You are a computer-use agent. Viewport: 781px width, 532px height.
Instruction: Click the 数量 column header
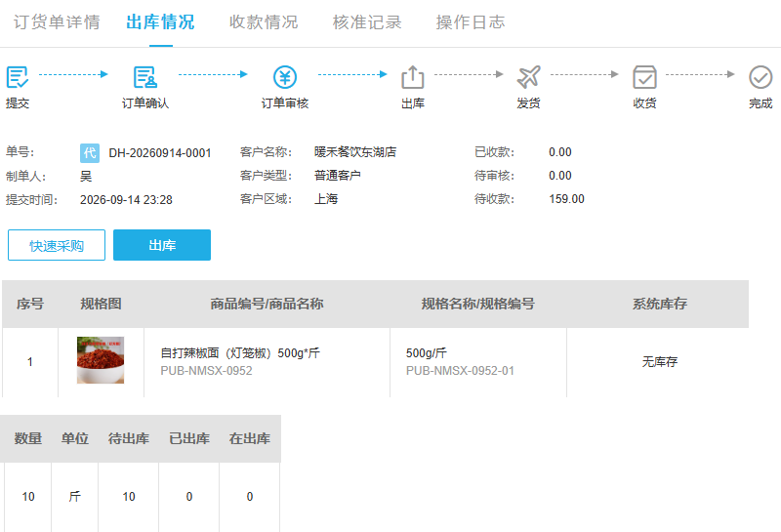pos(28,439)
